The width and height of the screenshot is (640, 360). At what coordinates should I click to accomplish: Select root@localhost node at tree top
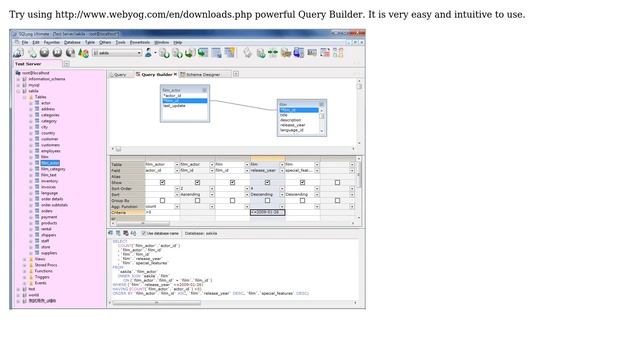pos(36,73)
